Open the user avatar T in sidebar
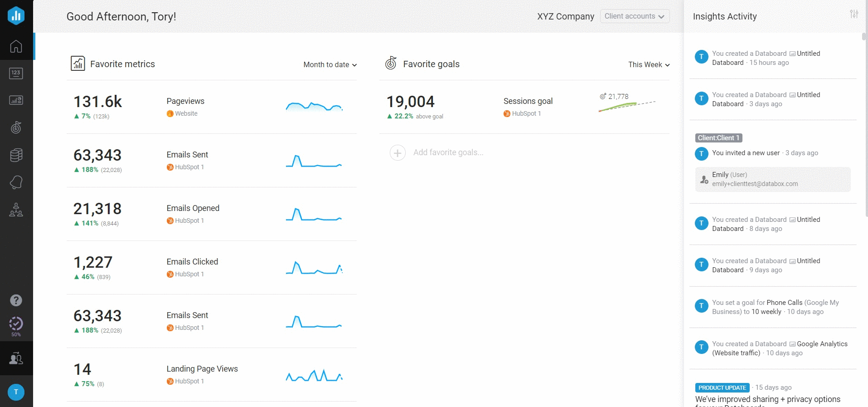Viewport: 868px width, 407px height. tap(16, 392)
